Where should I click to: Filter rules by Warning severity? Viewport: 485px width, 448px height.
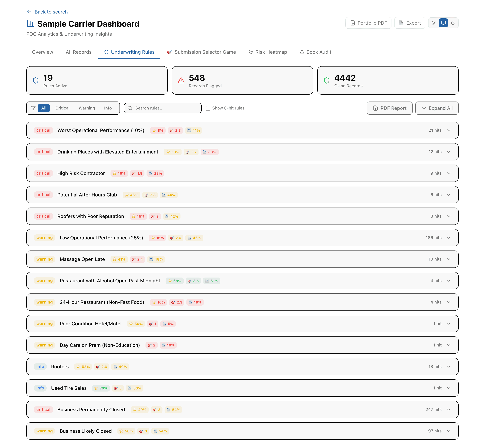point(87,108)
